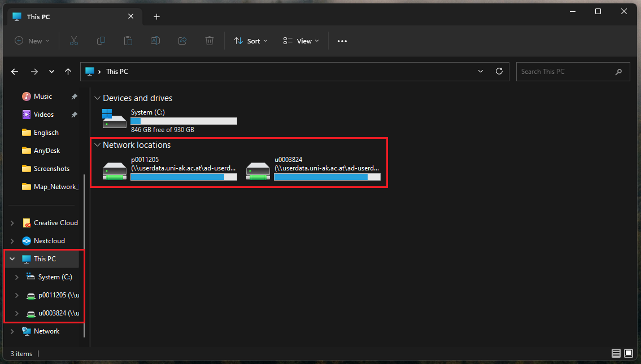Open the Sort dropdown menu
Screen dimensions: 641x364
[x=251, y=41]
